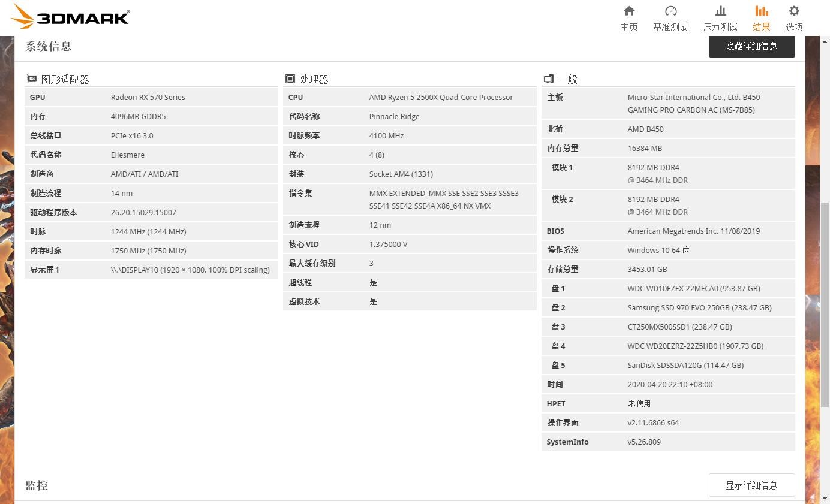Image resolution: width=830 pixels, height=504 pixels.
Task: Open the 结果 results bar chart icon
Action: click(762, 11)
